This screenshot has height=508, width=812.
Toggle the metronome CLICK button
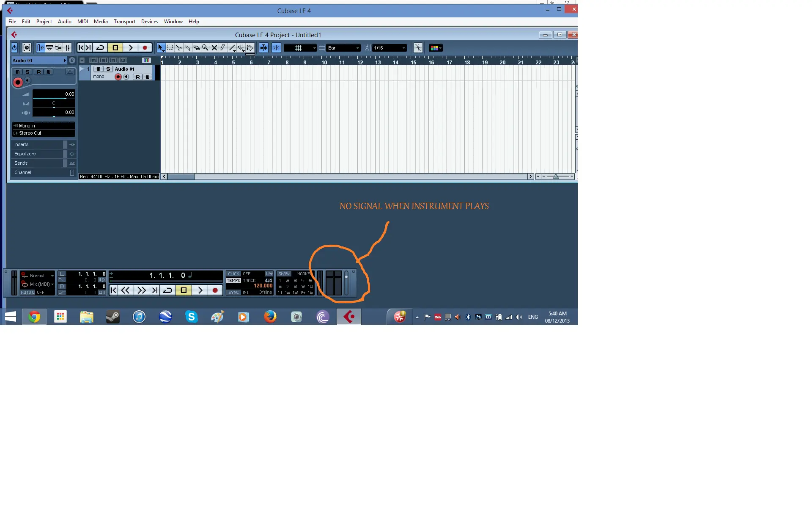click(233, 274)
